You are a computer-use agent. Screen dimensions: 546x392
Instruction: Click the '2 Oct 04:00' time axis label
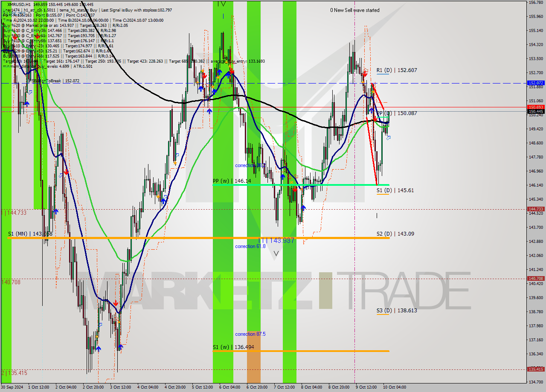(x=66, y=387)
